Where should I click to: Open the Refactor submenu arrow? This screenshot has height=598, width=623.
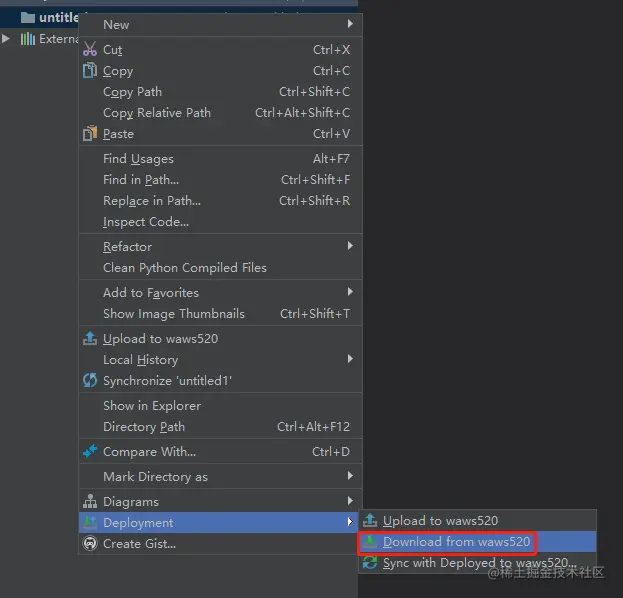click(x=350, y=246)
